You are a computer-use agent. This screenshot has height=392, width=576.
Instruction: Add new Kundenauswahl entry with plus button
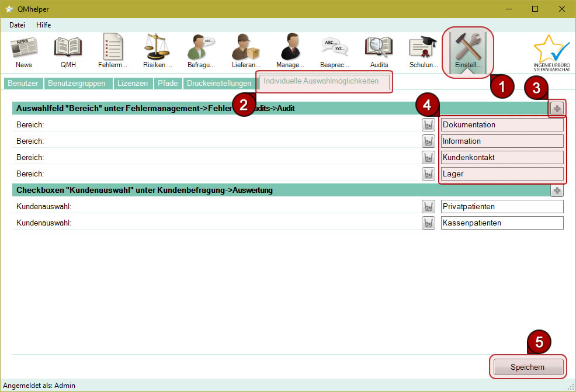click(557, 190)
